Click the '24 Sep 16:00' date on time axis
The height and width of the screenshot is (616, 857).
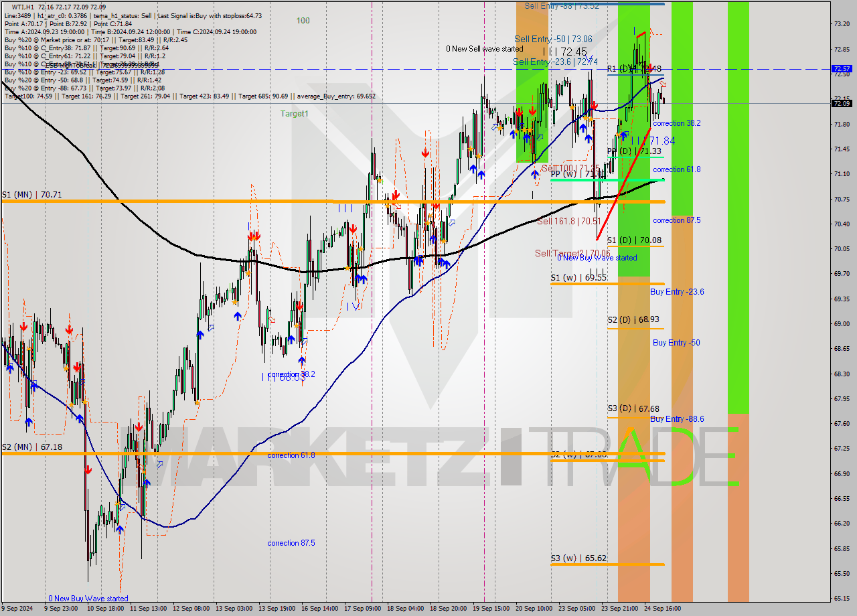coord(662,609)
